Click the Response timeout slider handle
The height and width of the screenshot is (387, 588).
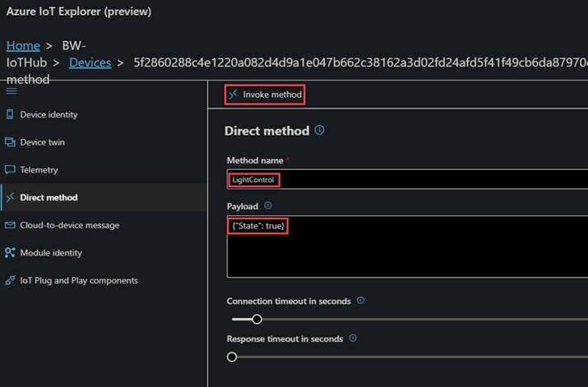(232, 357)
